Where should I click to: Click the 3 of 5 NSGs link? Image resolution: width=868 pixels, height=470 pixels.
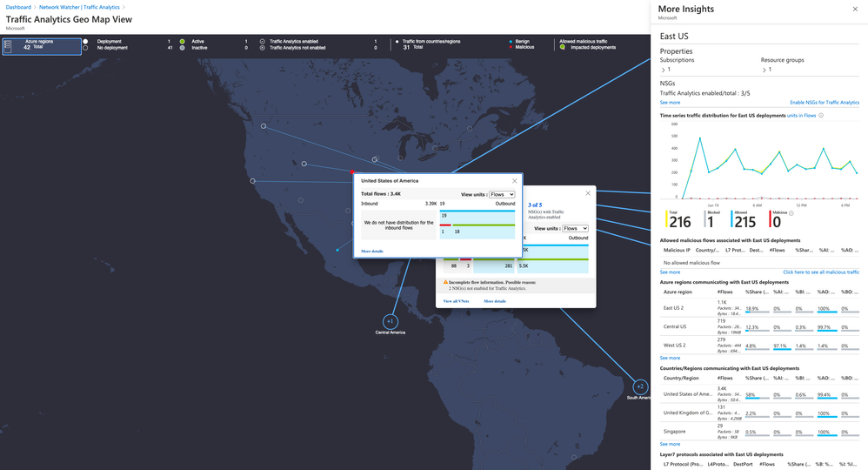tap(535, 205)
